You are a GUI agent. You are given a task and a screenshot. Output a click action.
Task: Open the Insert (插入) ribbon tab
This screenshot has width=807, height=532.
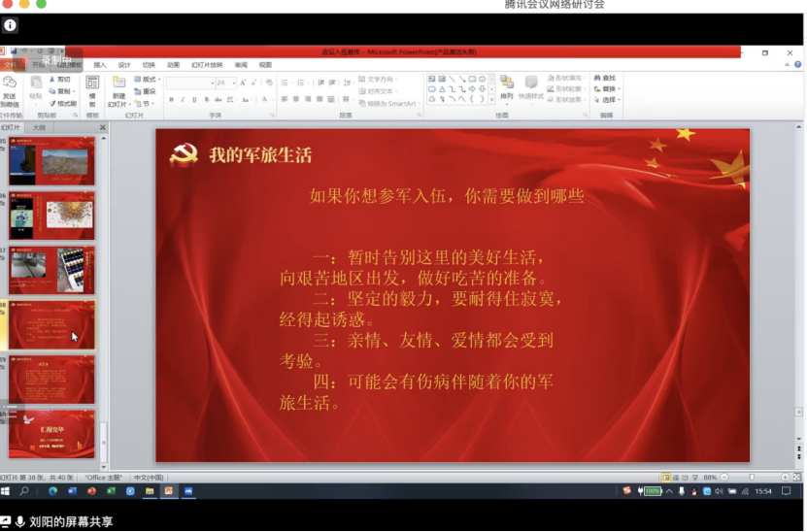click(x=99, y=65)
